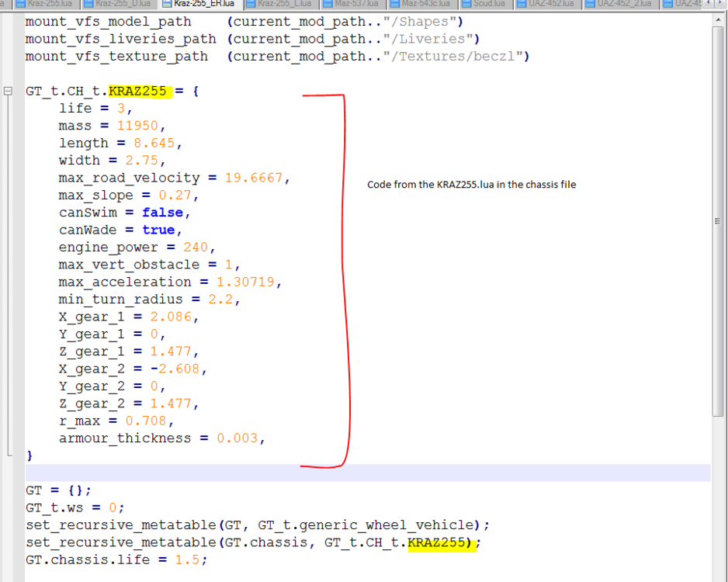Click the X_gear_2 value -2.608
728x582 pixels.
pos(175,369)
